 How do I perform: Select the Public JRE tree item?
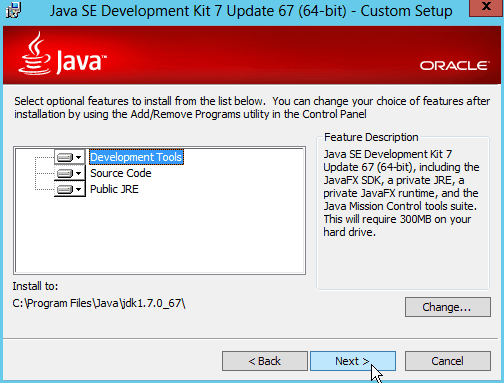tap(114, 189)
